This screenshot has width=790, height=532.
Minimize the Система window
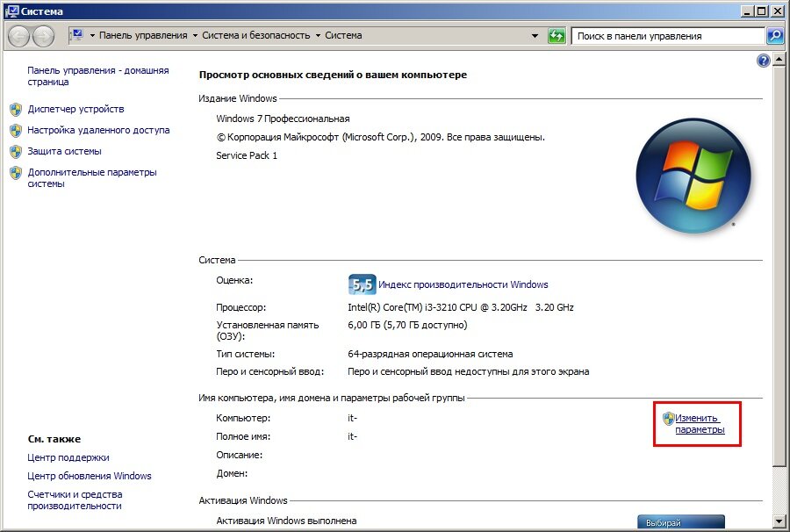tap(748, 11)
